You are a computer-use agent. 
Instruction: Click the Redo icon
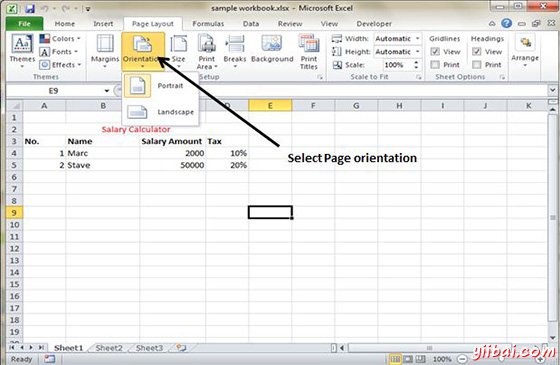click(x=67, y=8)
